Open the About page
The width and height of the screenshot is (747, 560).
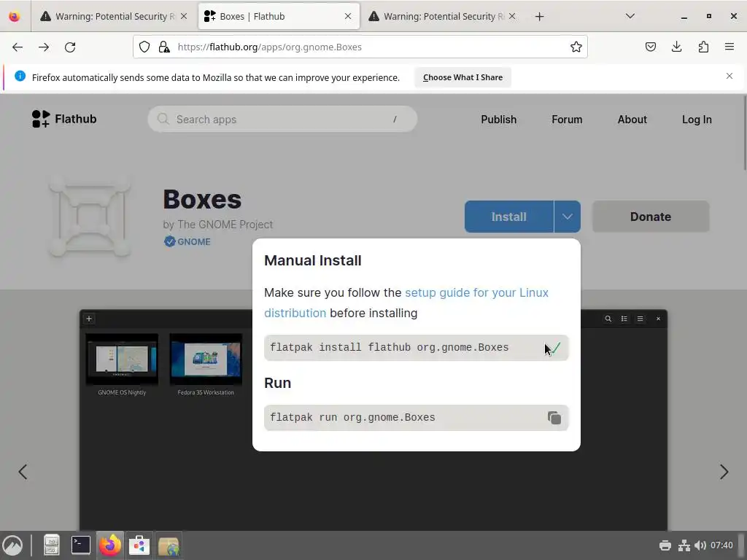tap(632, 120)
